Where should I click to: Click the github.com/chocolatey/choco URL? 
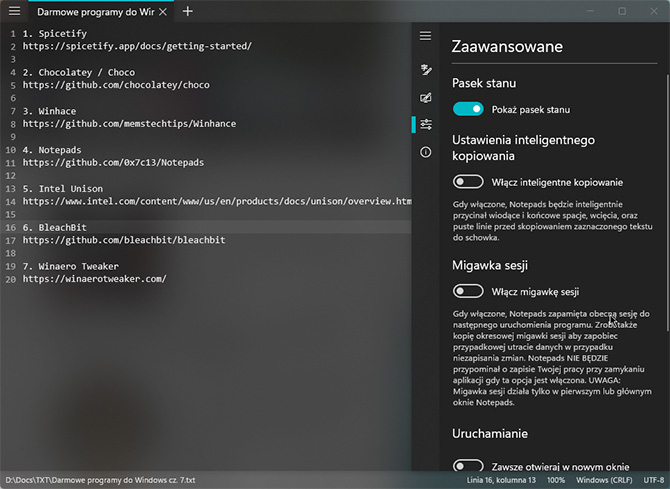pyautogui.click(x=116, y=85)
